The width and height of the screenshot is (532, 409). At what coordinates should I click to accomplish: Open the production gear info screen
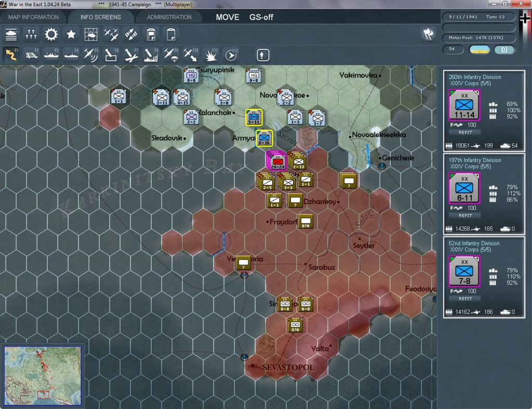(51, 34)
